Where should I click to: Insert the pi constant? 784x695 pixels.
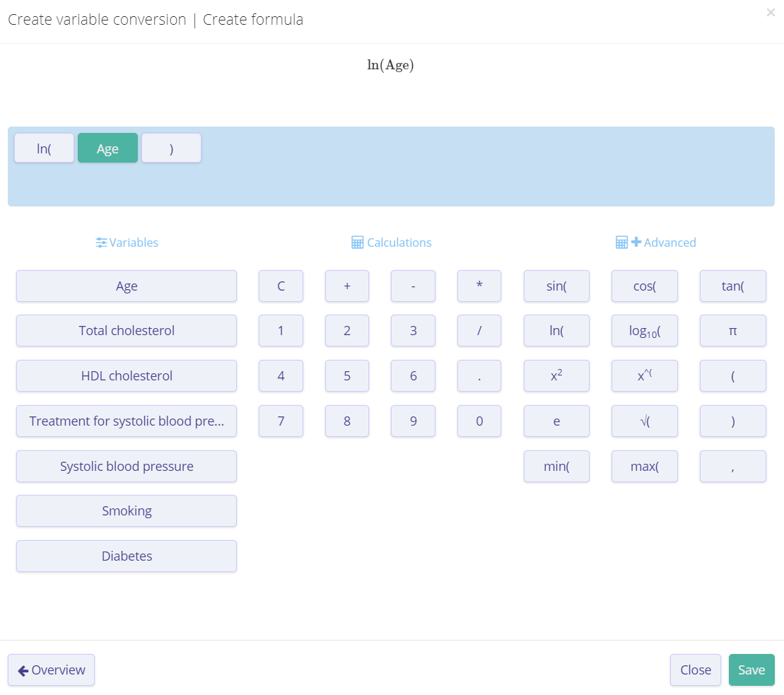[x=732, y=330]
